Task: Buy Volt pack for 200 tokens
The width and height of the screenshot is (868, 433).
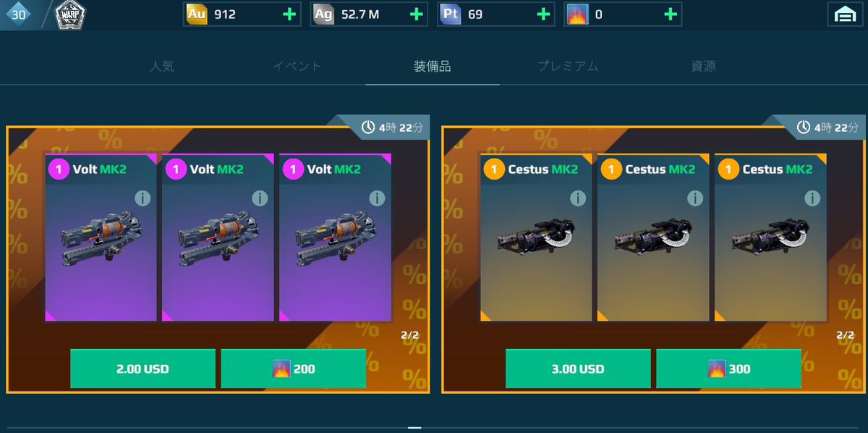Action: pyautogui.click(x=293, y=369)
